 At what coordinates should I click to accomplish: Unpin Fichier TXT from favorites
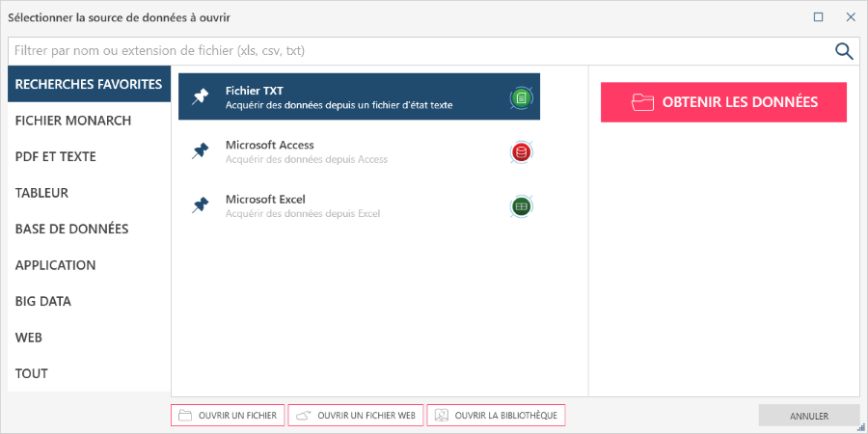201,96
